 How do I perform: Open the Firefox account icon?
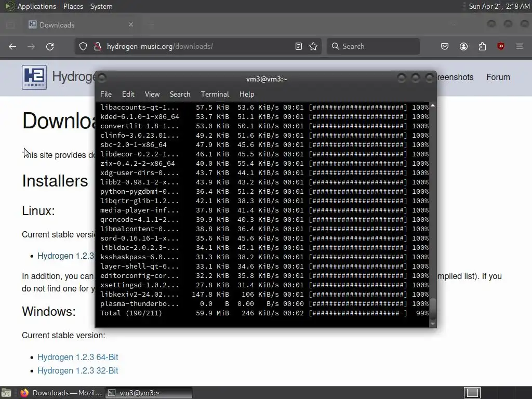tap(464, 46)
